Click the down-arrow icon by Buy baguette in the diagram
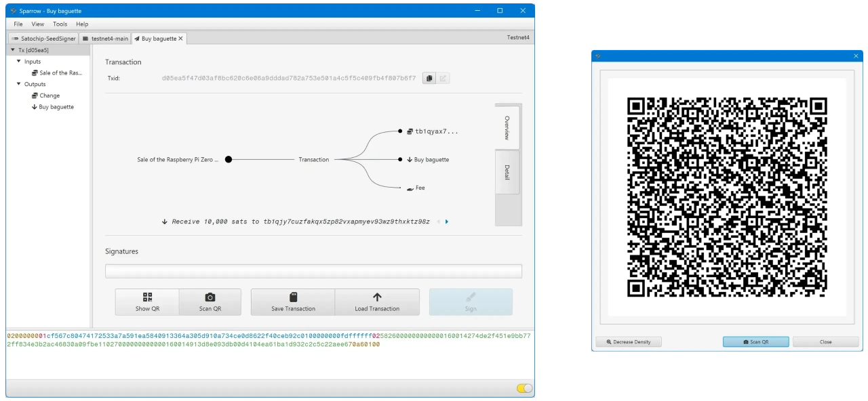 tap(410, 160)
